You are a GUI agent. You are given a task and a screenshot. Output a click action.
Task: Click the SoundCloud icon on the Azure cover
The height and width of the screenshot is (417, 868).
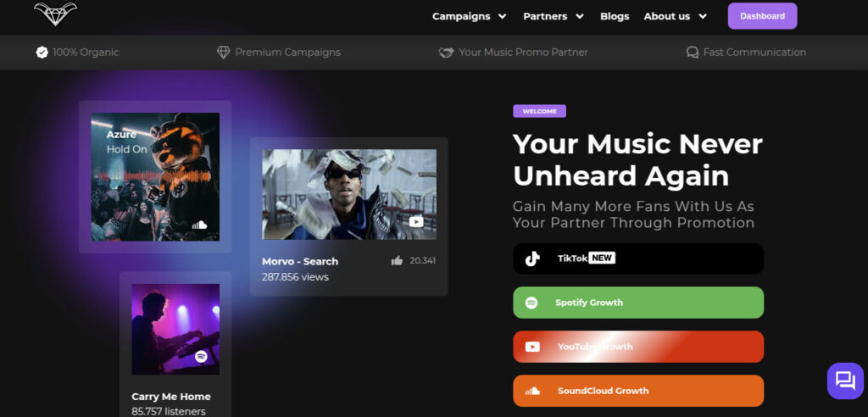click(x=200, y=225)
